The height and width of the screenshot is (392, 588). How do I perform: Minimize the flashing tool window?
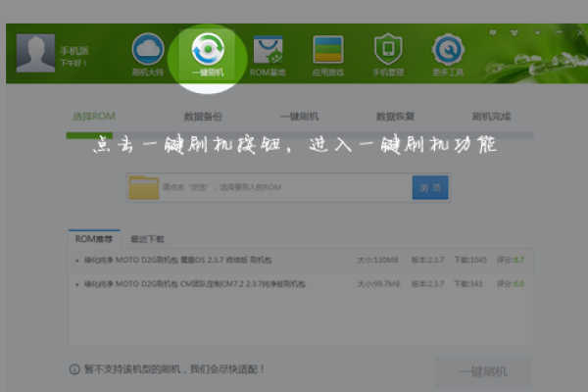coord(559,32)
